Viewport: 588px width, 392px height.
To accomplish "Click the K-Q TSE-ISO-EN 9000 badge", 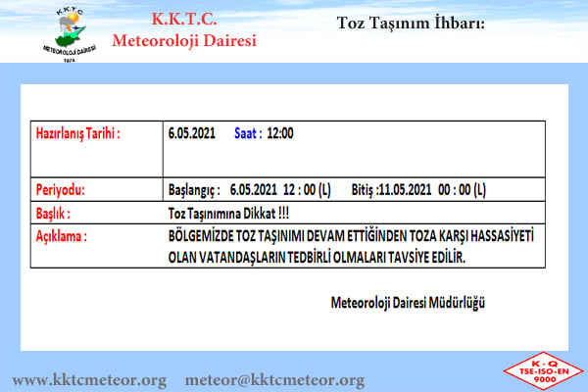I will click(544, 371).
